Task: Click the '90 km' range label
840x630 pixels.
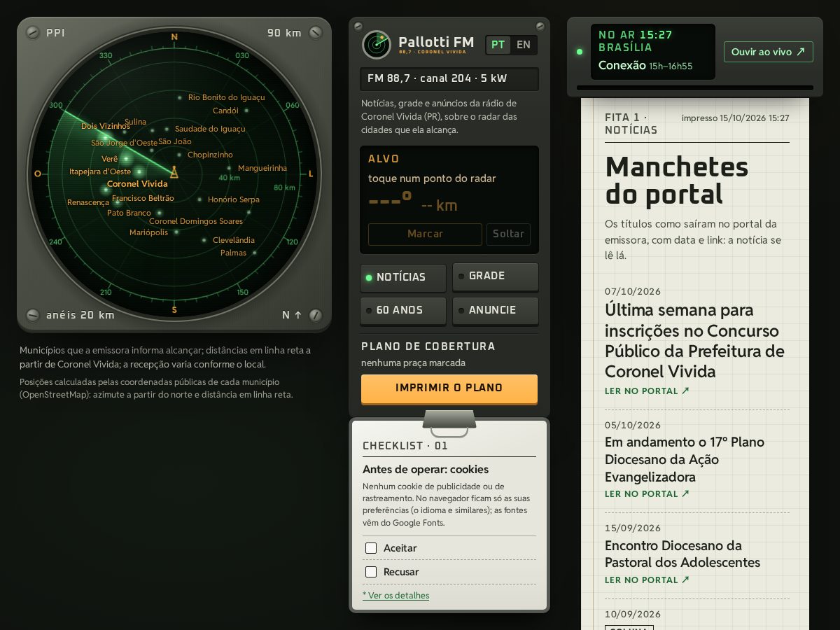Action: pos(284,33)
